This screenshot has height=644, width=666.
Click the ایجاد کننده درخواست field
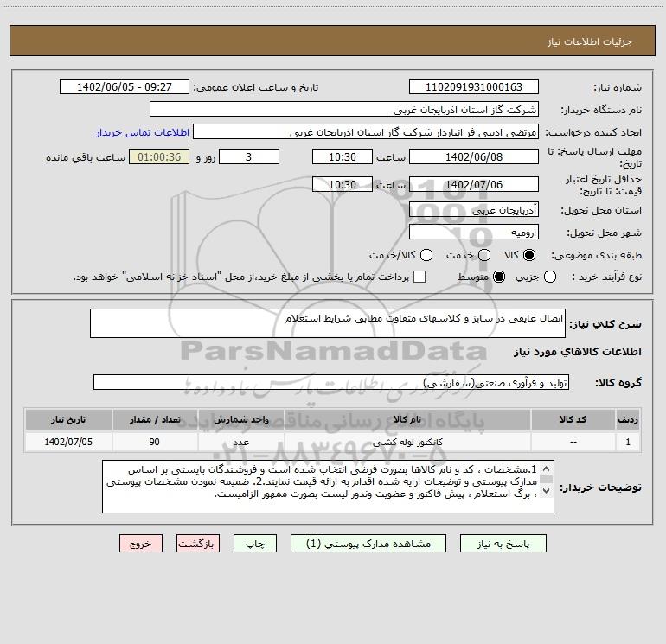[366, 132]
